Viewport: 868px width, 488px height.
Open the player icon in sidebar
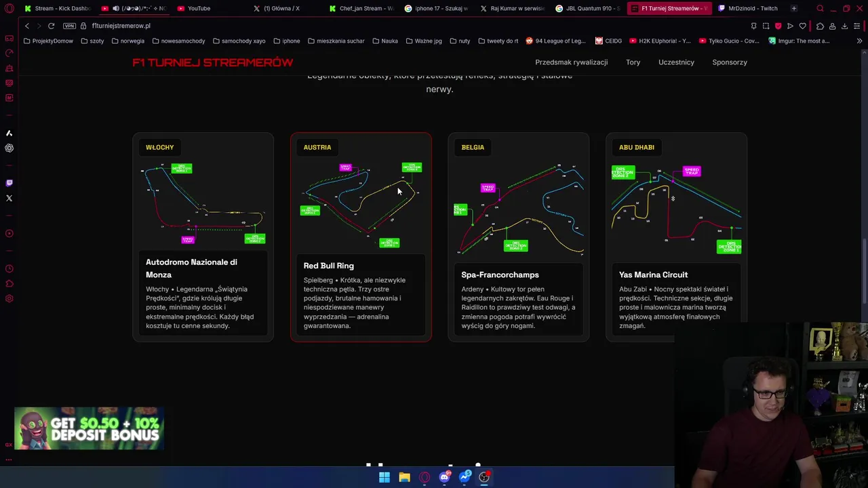9,234
